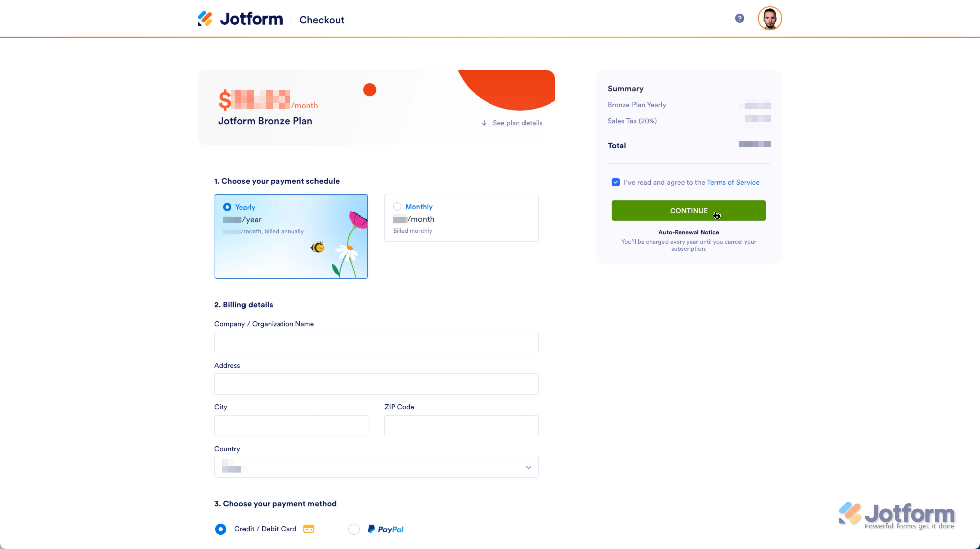Viewport: 980px width, 549px height.
Task: Toggle the Terms of Service agreement checkbox
Action: [x=616, y=182]
